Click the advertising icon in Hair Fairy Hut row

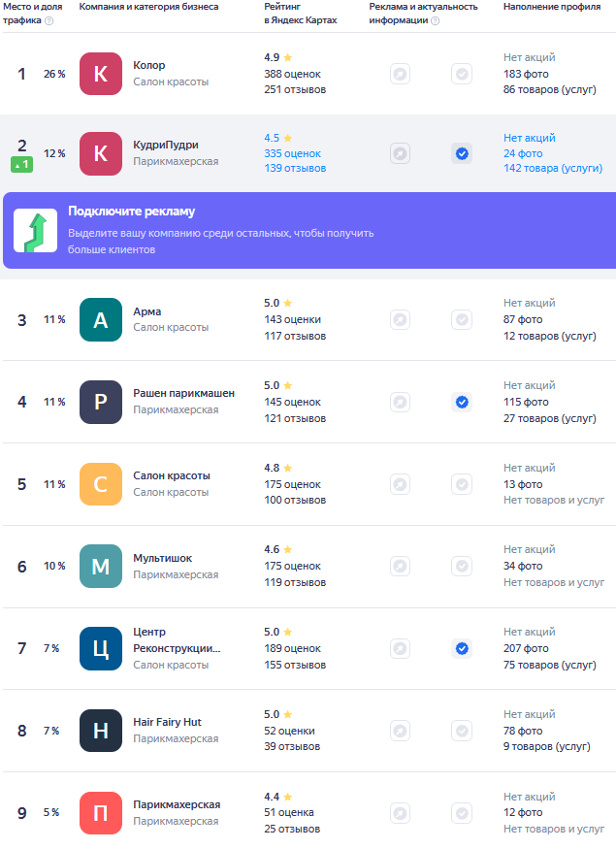tap(400, 731)
